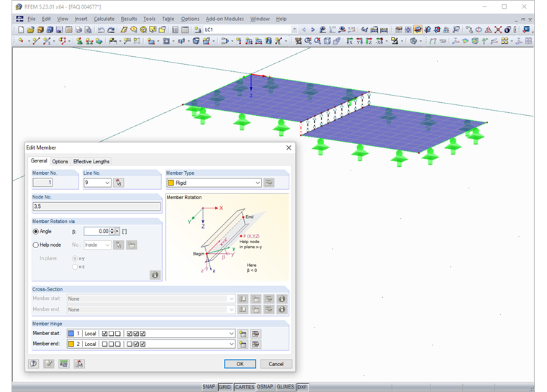The image size is (547, 392).
Task: Expand the Member end hinge dropdown
Action: (232, 345)
